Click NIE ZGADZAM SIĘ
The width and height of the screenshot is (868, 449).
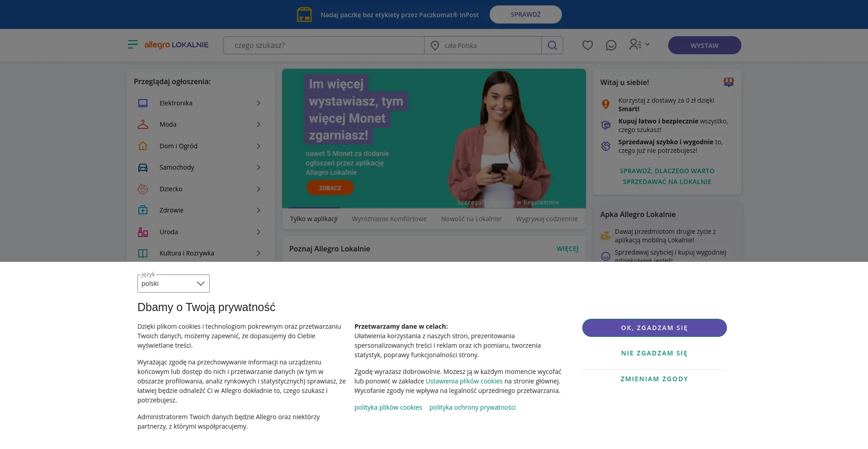pos(654,353)
